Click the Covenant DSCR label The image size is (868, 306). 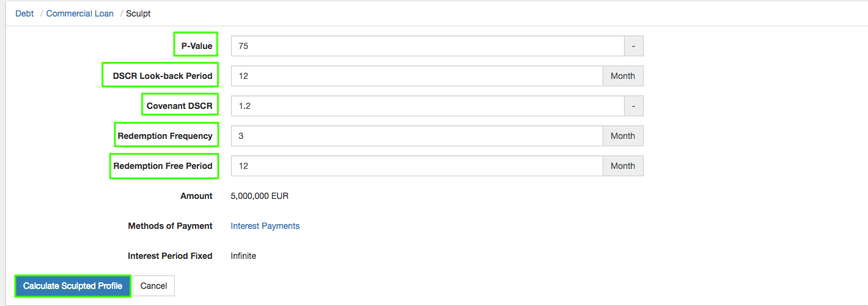pyautogui.click(x=179, y=106)
